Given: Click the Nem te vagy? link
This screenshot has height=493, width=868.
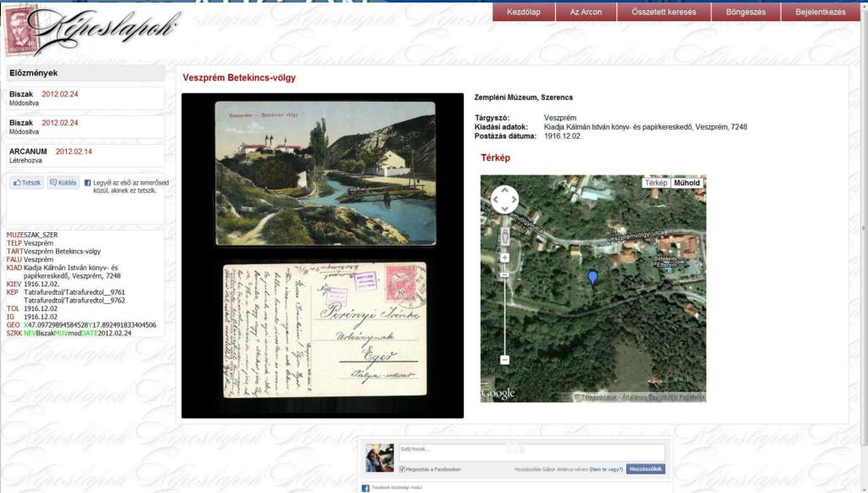Looking at the screenshot, I should 606,469.
